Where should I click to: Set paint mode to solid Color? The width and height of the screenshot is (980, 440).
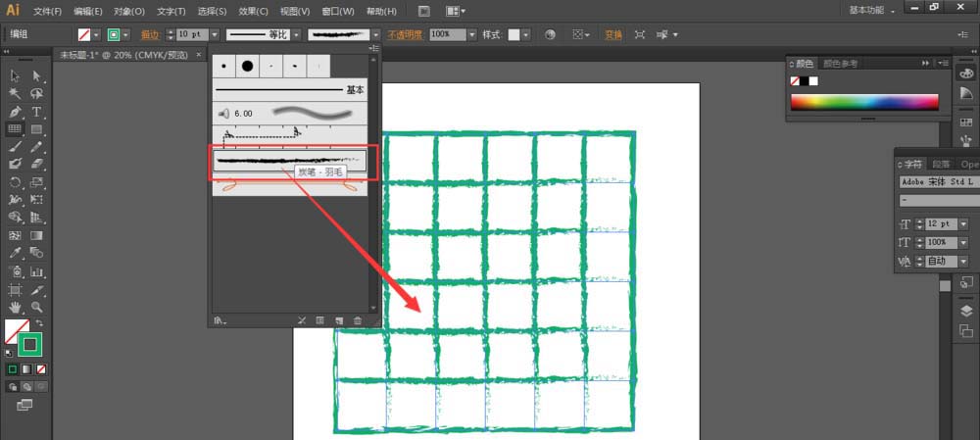coord(13,369)
